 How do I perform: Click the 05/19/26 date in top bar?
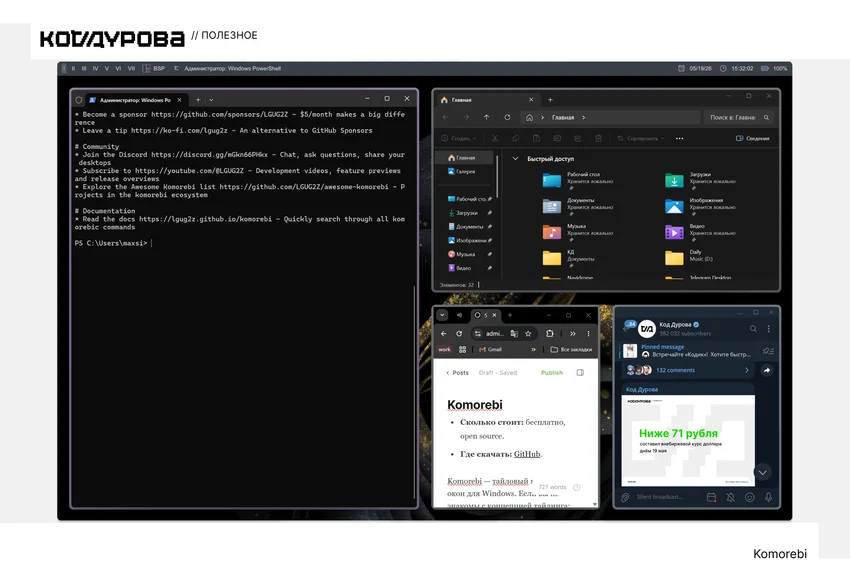(x=695, y=68)
